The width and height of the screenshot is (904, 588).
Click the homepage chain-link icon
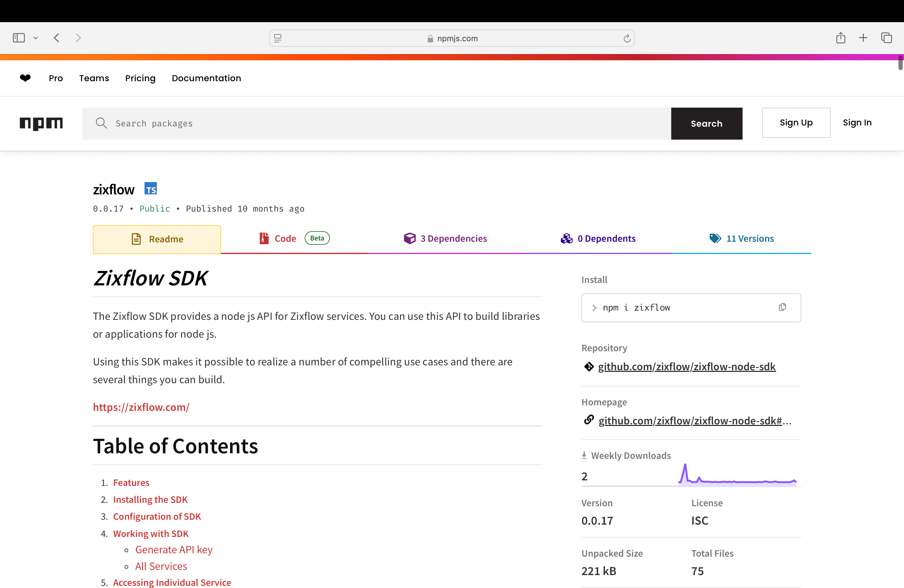point(589,420)
